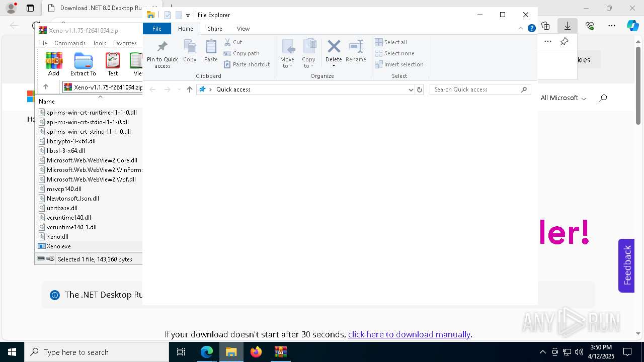This screenshot has height=362, width=644.
Task: Click Cut in the Clipboard group
Action: point(233,42)
